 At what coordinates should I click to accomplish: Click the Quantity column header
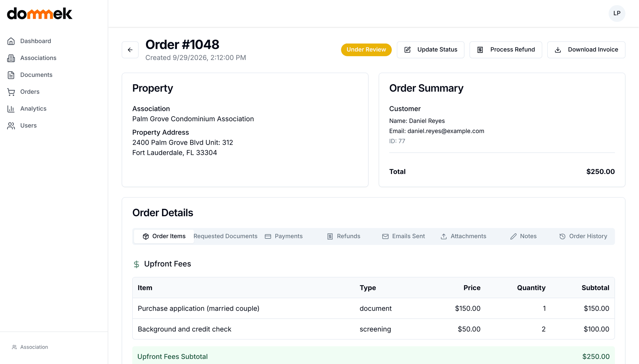pos(531,288)
